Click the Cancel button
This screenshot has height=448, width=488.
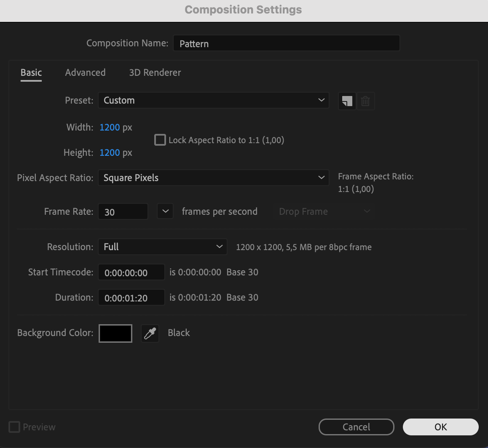click(356, 427)
